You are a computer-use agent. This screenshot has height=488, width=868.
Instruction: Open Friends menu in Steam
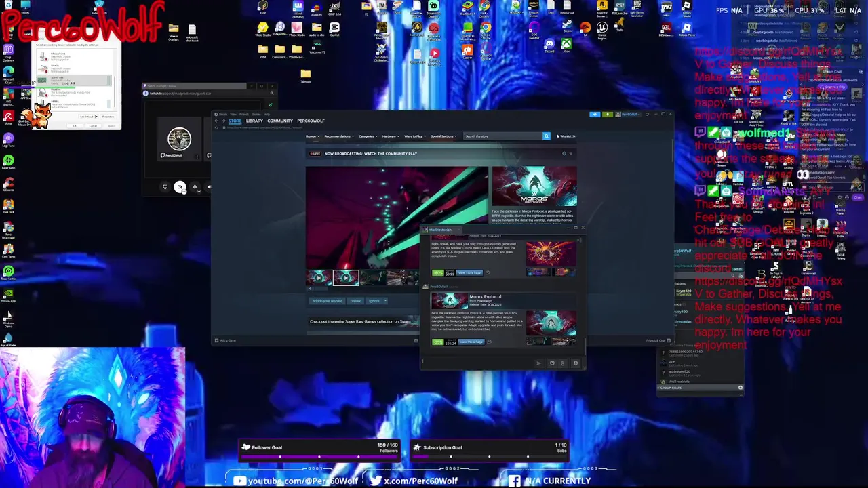coord(243,114)
